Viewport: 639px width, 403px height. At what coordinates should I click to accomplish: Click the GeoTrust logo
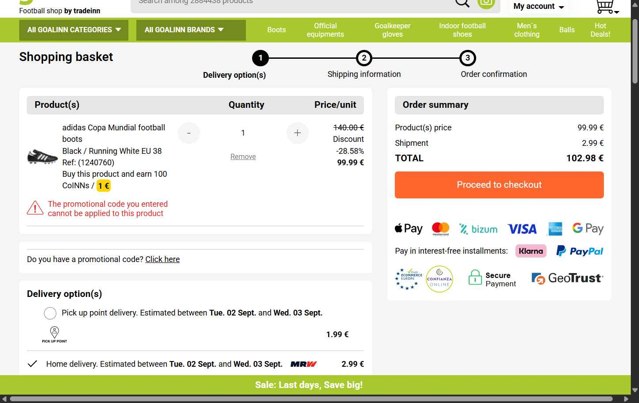click(x=567, y=278)
